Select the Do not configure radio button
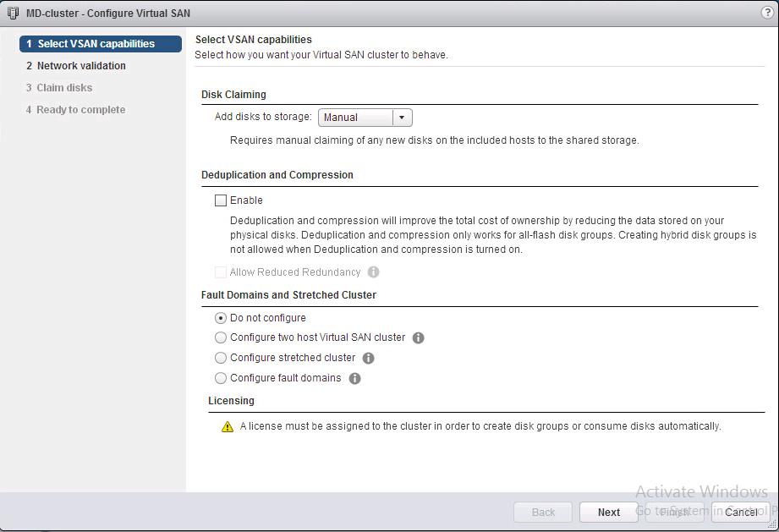Screen dimensions: 779x532 [221, 318]
